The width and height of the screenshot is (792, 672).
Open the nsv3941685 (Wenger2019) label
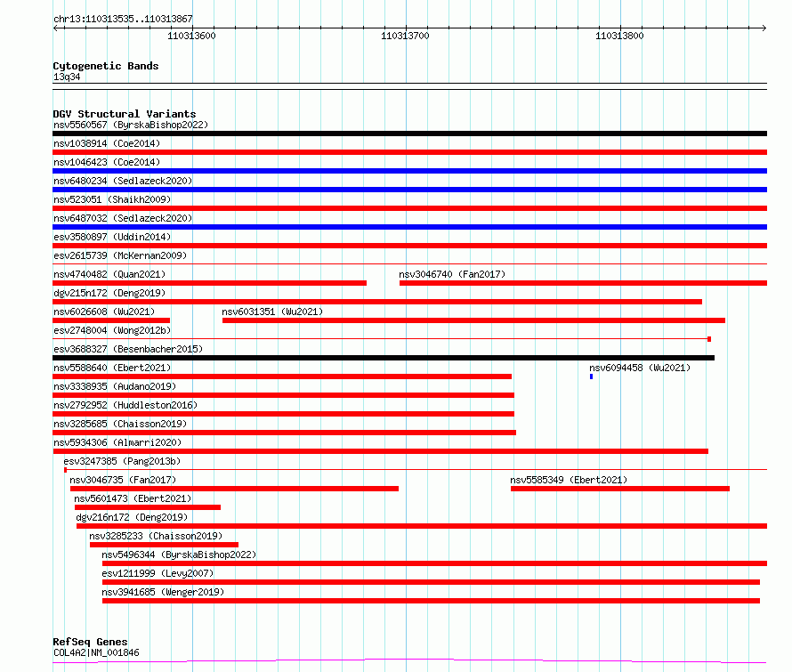coord(163,592)
